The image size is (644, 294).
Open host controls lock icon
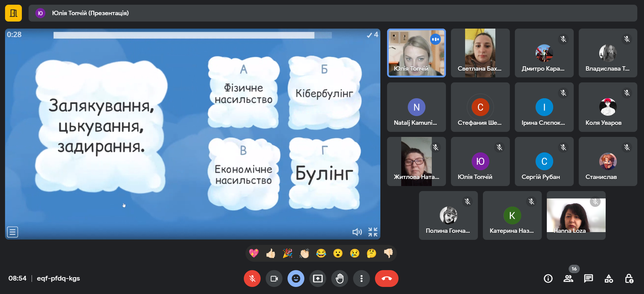[x=629, y=279]
